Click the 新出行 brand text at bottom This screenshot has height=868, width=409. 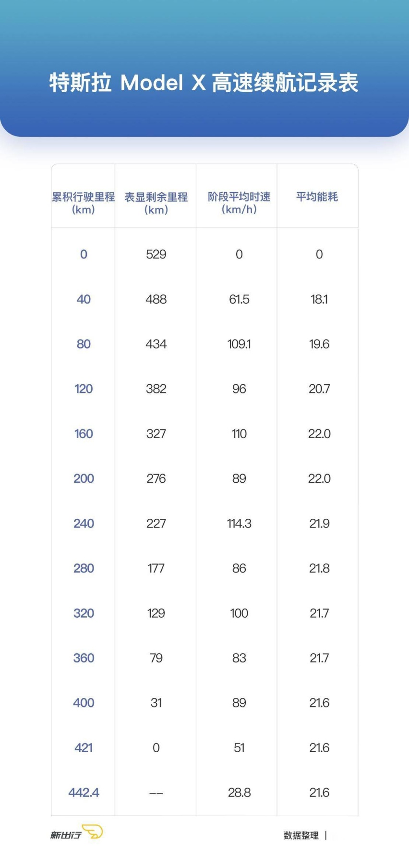click(x=66, y=835)
